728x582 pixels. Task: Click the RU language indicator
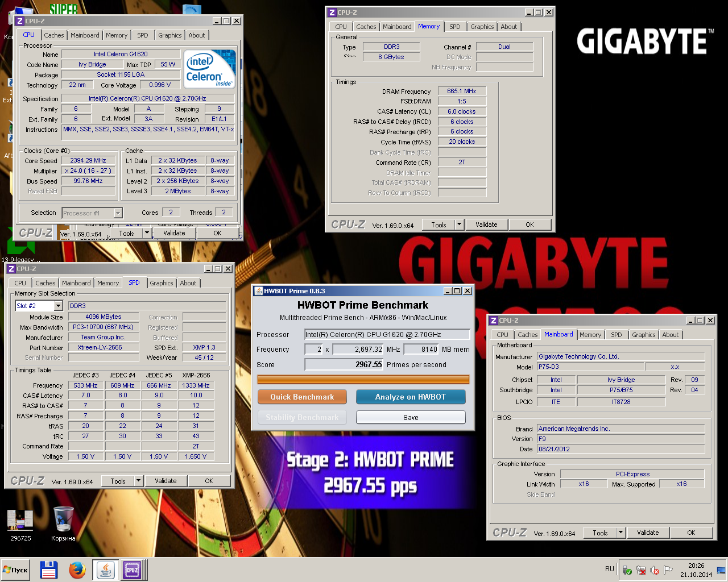click(x=610, y=569)
